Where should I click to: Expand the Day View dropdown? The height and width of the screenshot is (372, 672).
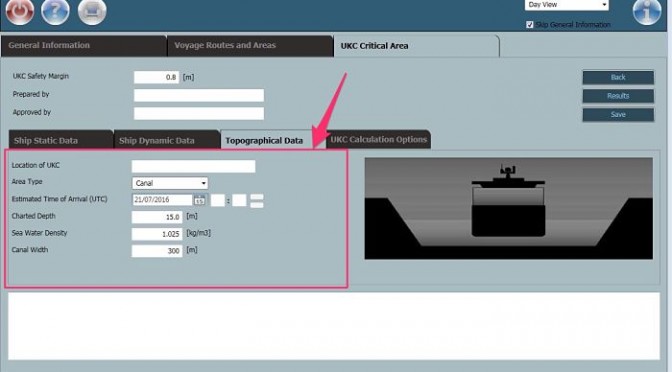click(x=567, y=5)
